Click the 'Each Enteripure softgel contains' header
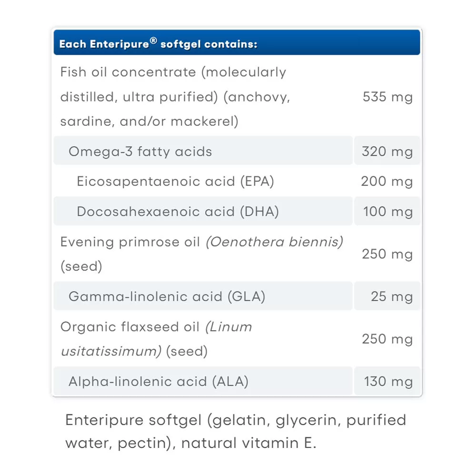 tap(158, 44)
